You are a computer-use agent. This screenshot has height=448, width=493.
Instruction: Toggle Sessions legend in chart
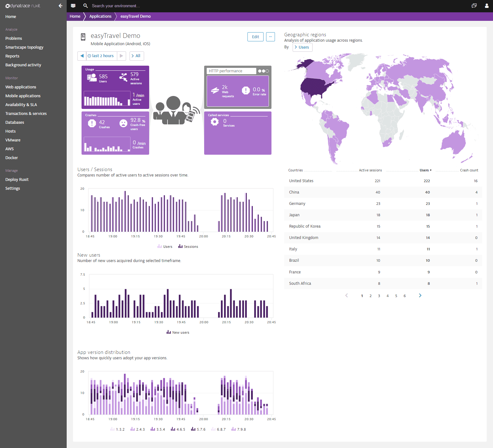tap(188, 247)
